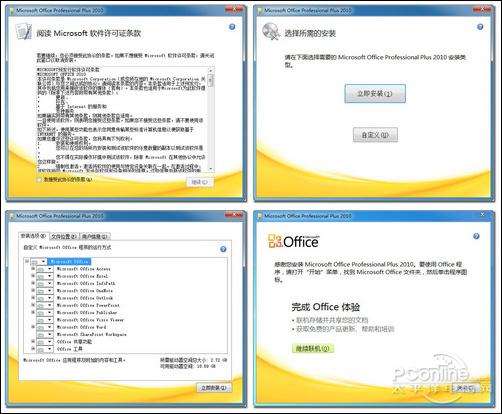Select Office 共享功能 tree label
This screenshot has height=414, width=502.
(74, 342)
